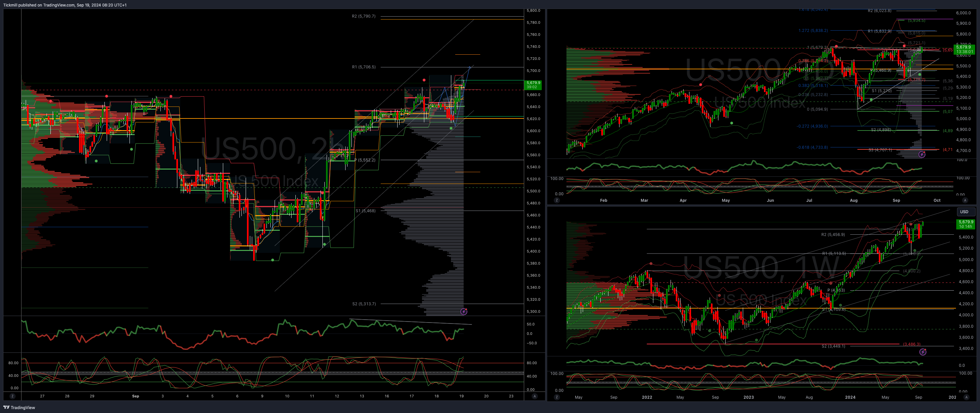Toggle the A auto-scale button on the 2h chart
This screenshot has height=413, width=980.
point(535,396)
